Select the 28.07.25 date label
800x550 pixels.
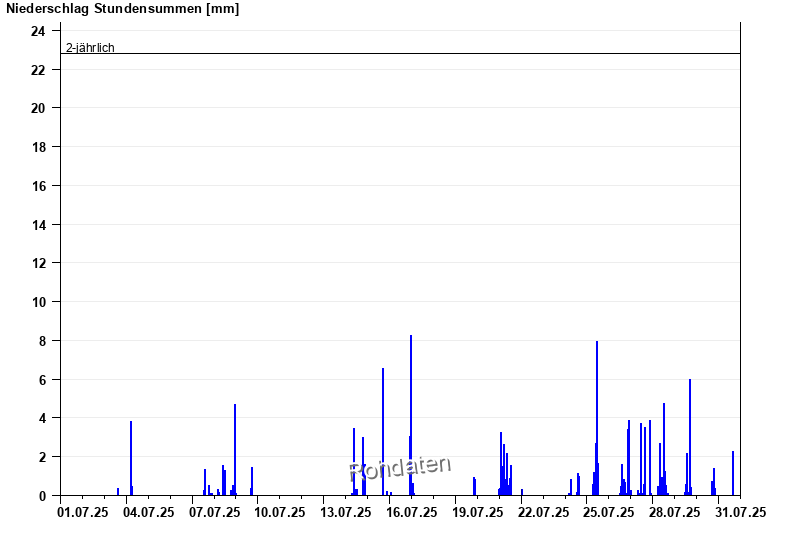(x=674, y=512)
